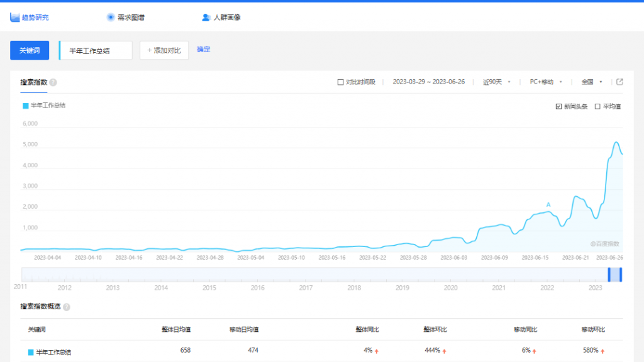This screenshot has width=644, height=362.
Task: Click the export icon right of 全国
Action: pos(619,82)
